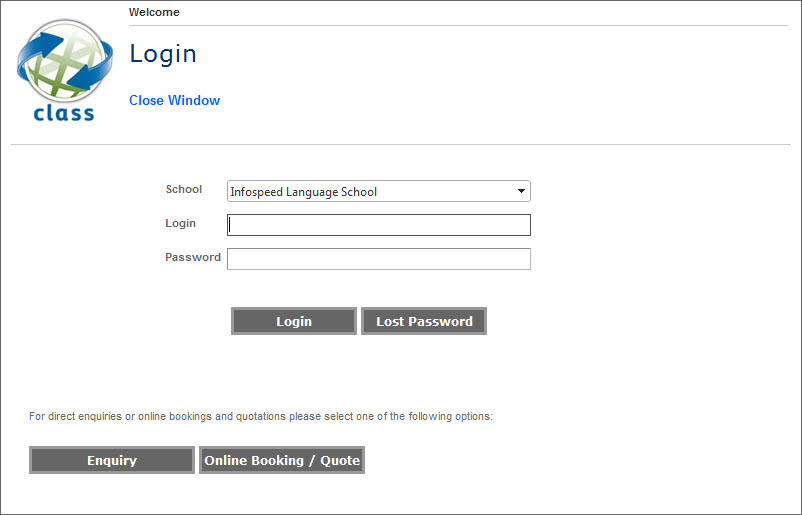Click the Close Window link

(174, 100)
